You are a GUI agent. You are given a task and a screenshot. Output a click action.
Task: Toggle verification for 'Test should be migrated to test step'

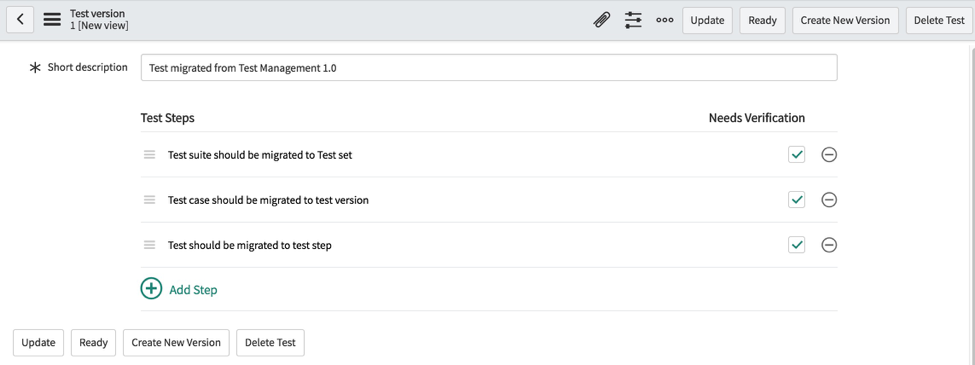tap(797, 244)
